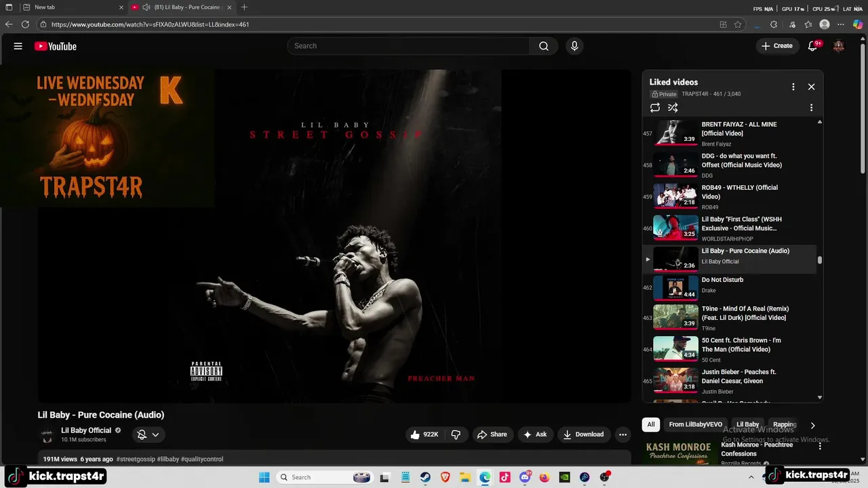Click the search magnifier button
Viewport: 868px width, 488px height.
tap(544, 46)
